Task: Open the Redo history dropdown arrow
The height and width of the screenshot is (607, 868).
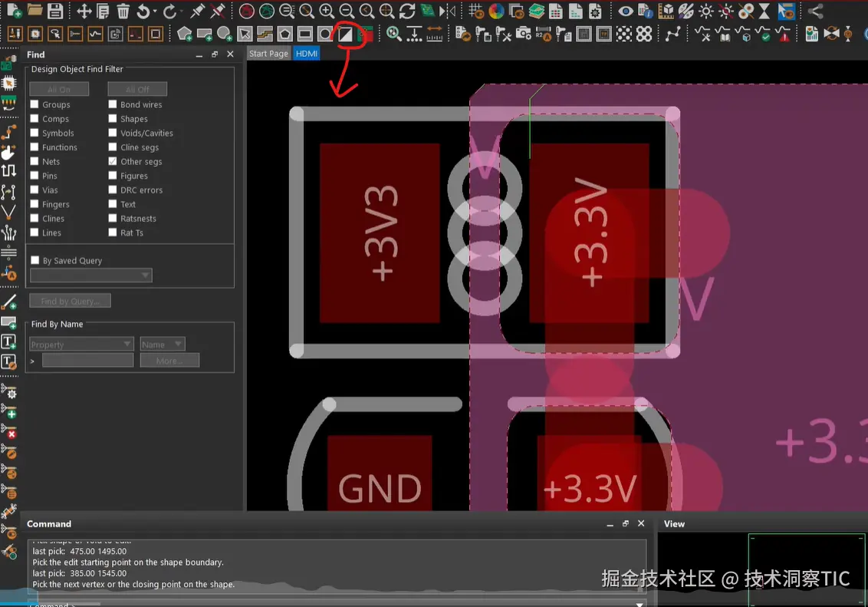Action: pyautogui.click(x=181, y=11)
